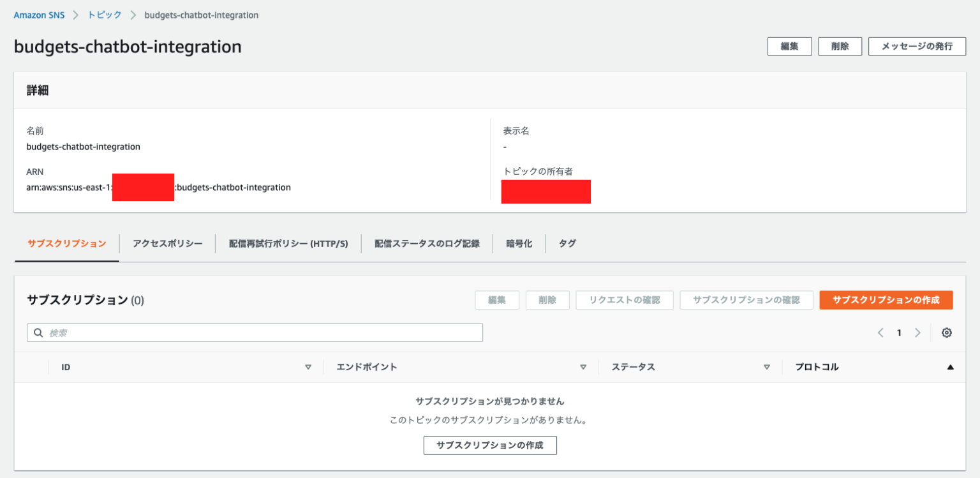This screenshot has width=980, height=478.
Task: Click the ARN value text
Action: click(x=158, y=188)
